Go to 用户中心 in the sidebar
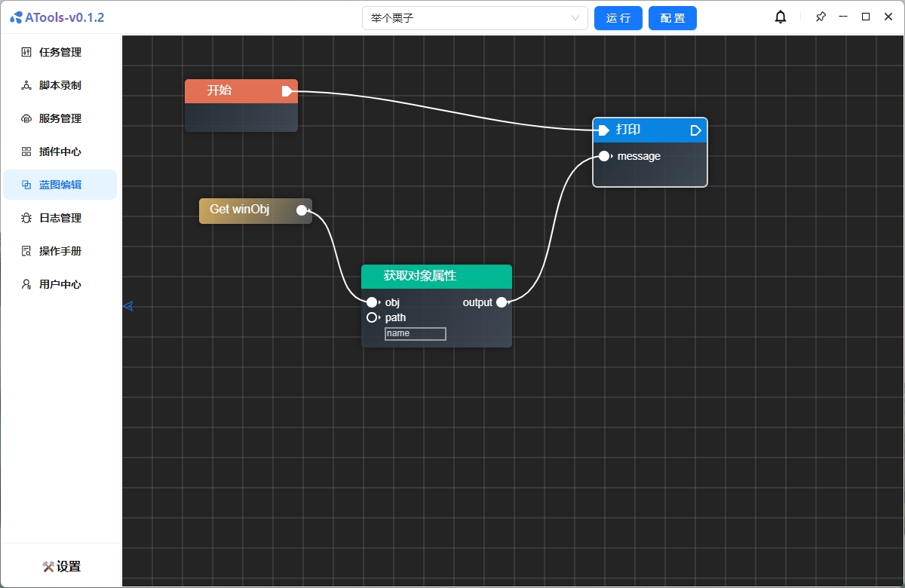Image resolution: width=905 pixels, height=588 pixels. coord(60,284)
